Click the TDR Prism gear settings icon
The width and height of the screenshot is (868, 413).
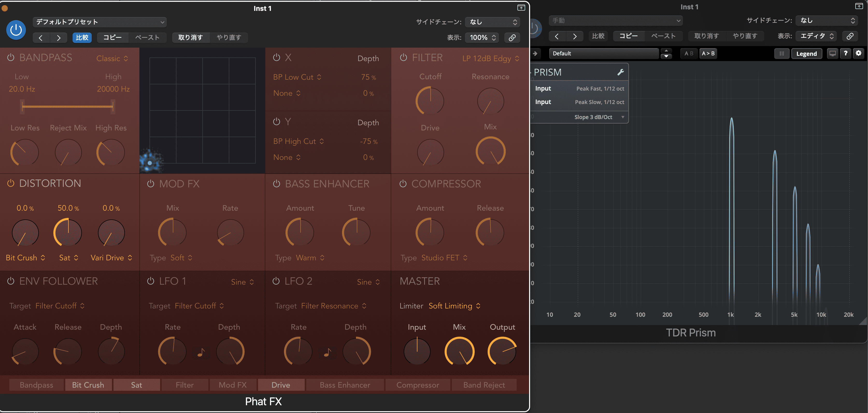(x=858, y=53)
